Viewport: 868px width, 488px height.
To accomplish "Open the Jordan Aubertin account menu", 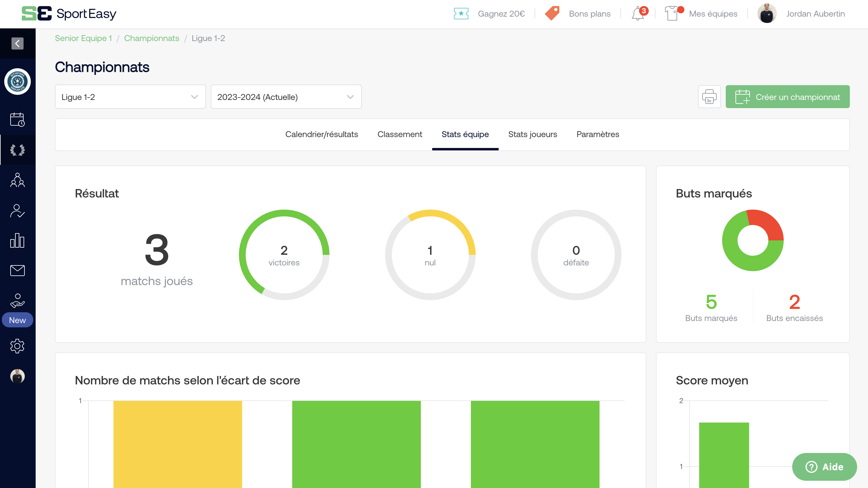I will click(815, 14).
